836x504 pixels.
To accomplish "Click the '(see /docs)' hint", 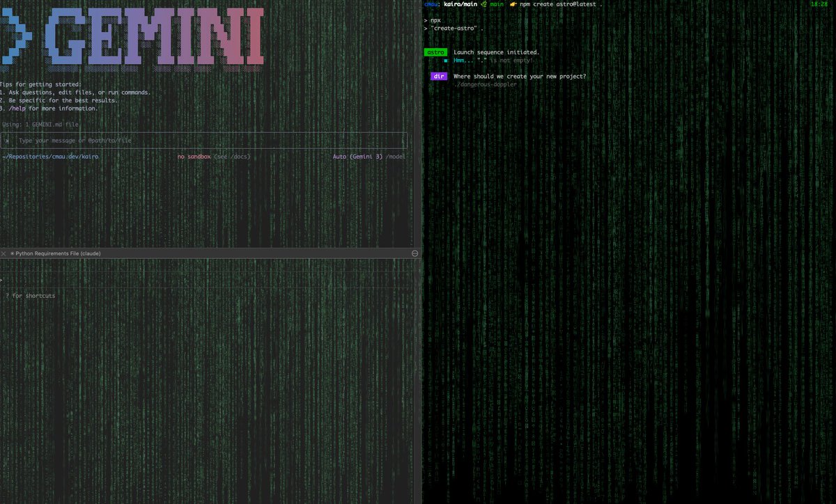I will [232, 157].
